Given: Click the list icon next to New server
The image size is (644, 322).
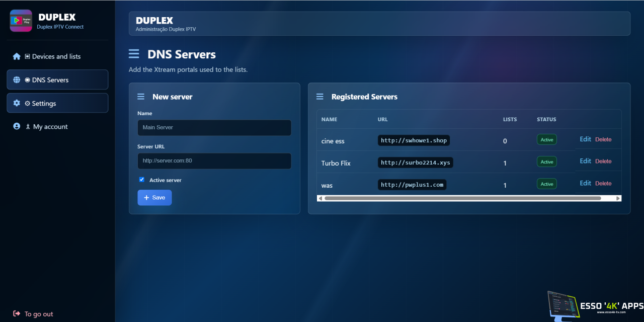Looking at the screenshot, I should 141,97.
